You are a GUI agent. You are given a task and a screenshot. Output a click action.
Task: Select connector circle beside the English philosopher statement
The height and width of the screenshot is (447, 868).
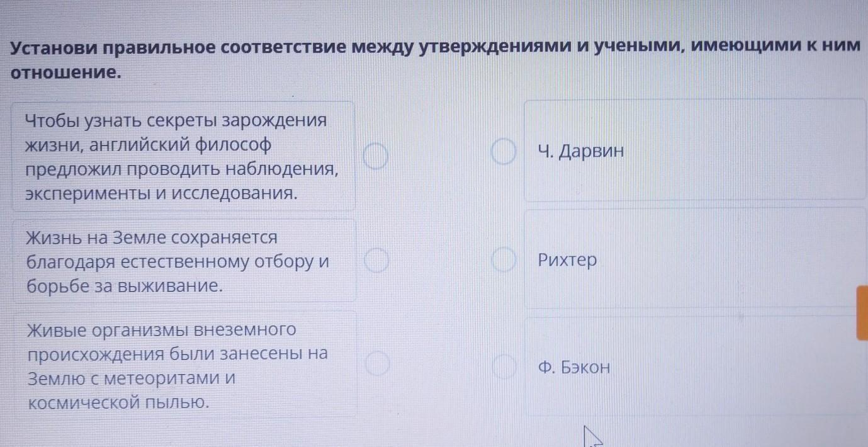pyautogui.click(x=376, y=156)
